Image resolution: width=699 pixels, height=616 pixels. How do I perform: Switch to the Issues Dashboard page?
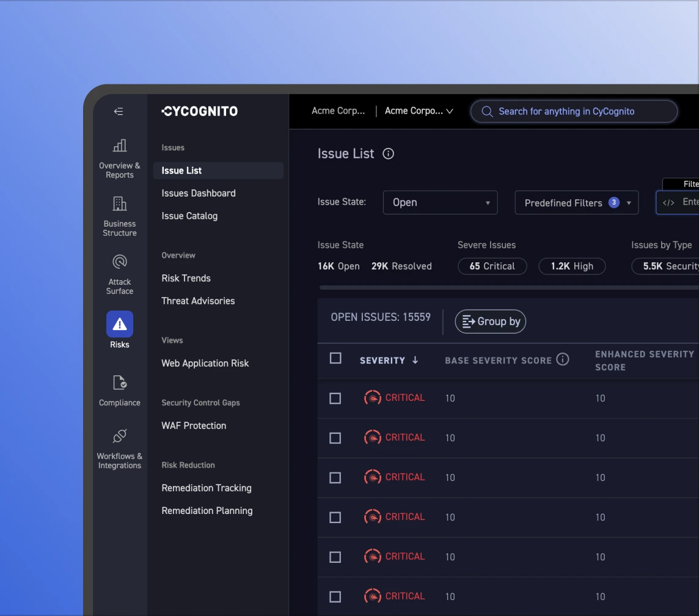click(198, 193)
